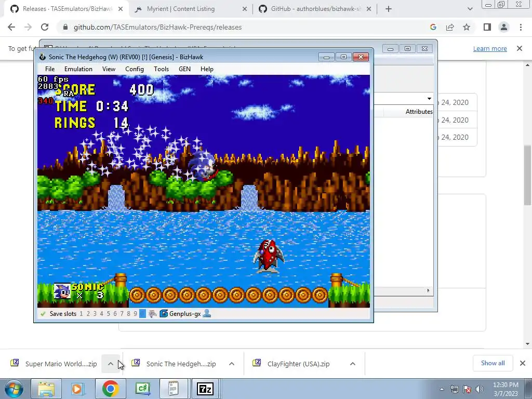Go forward in Chrome
This screenshot has height=399, width=532.
click(28, 27)
